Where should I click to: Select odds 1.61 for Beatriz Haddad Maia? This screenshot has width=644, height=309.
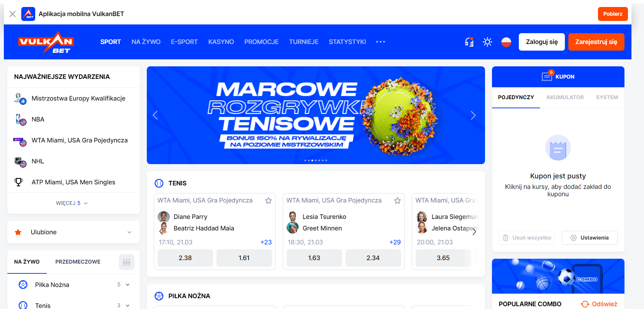click(244, 258)
